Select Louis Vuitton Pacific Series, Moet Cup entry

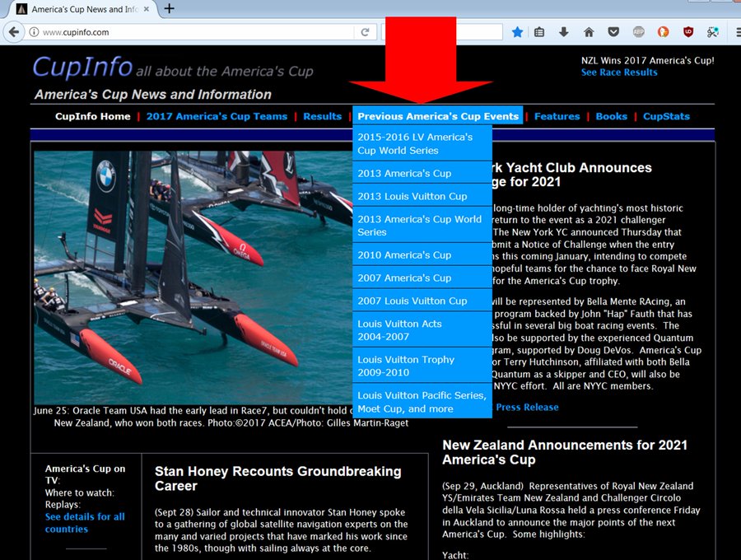click(422, 402)
